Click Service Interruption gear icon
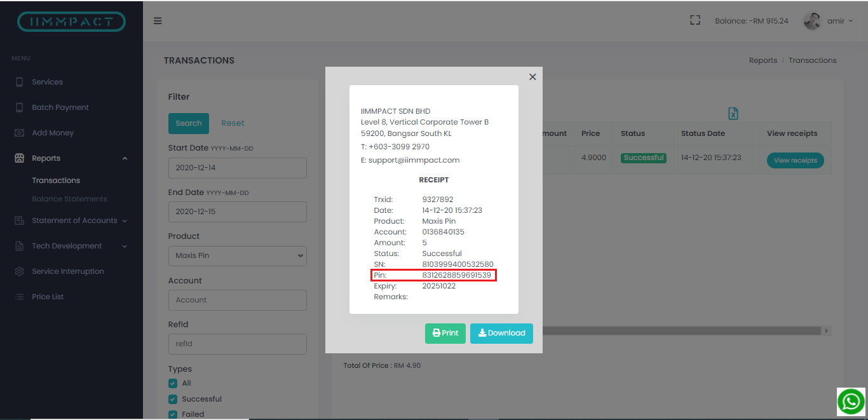This screenshot has height=420, width=868. (19, 271)
